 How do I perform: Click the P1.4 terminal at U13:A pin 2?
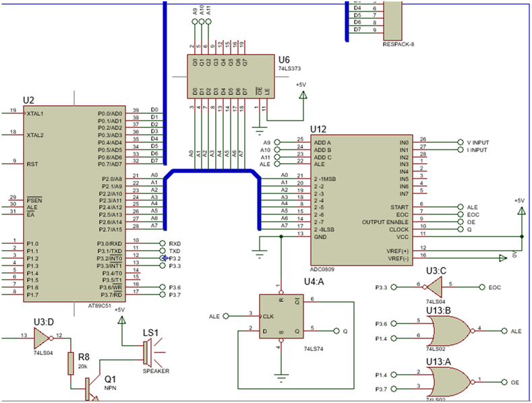[x=394, y=375]
